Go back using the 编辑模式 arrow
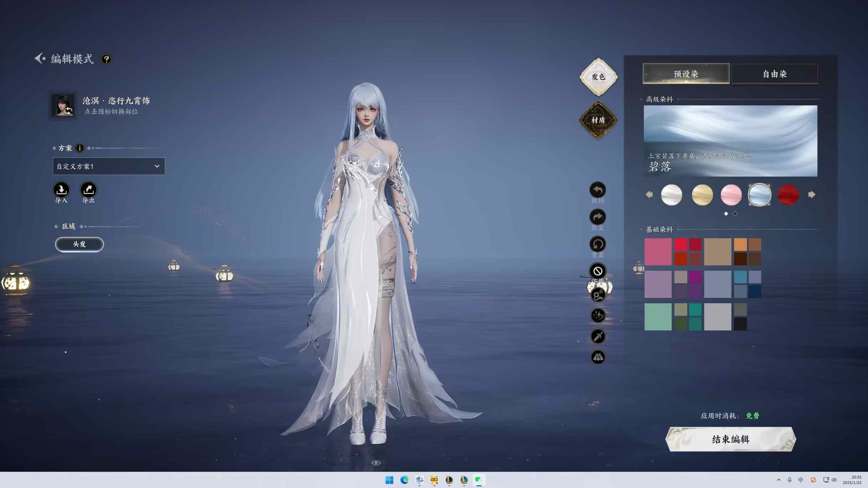868x488 pixels. (x=40, y=58)
